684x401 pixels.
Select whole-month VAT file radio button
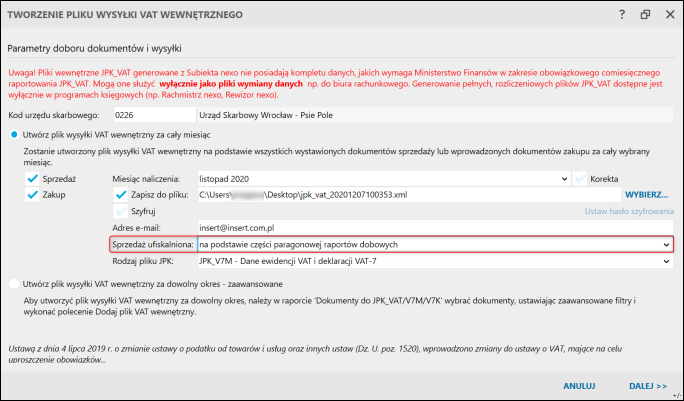pos(14,135)
